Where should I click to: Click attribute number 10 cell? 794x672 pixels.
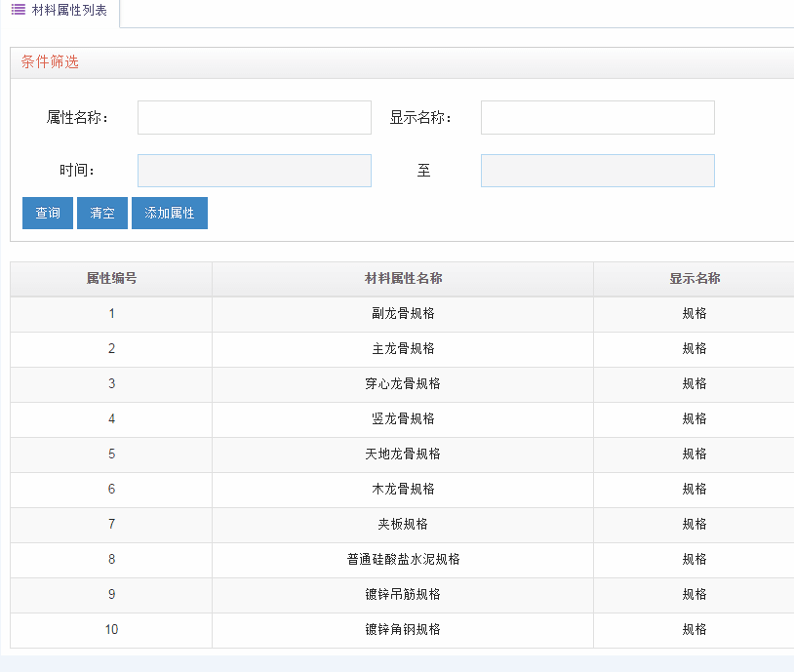click(x=111, y=630)
